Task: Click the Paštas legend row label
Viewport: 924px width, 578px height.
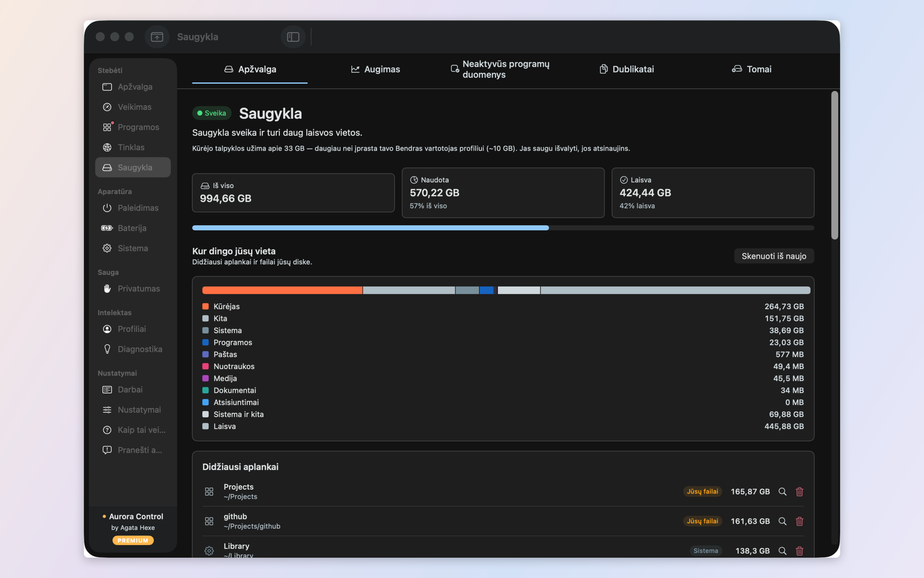Action: pyautogui.click(x=225, y=354)
